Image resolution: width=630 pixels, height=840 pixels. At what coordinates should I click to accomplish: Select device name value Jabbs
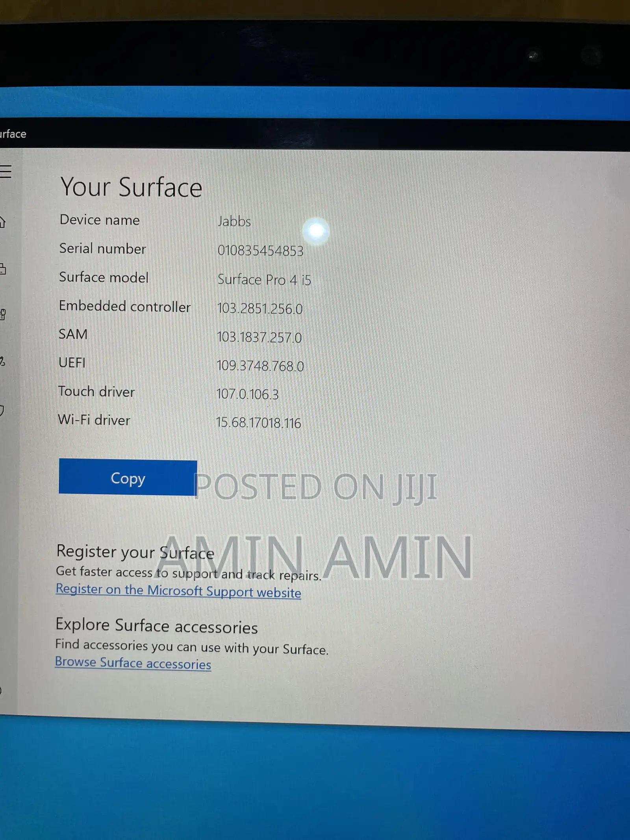(x=234, y=221)
